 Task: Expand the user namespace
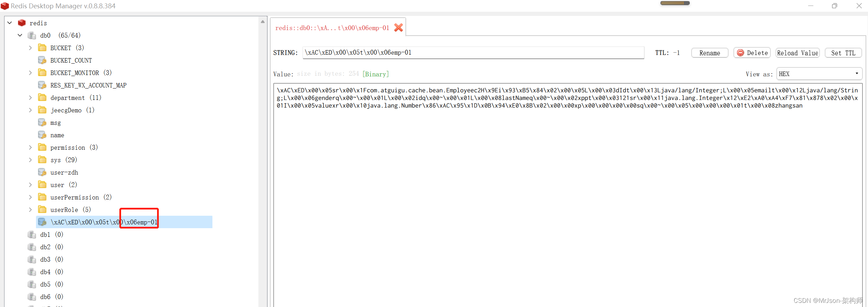point(30,185)
